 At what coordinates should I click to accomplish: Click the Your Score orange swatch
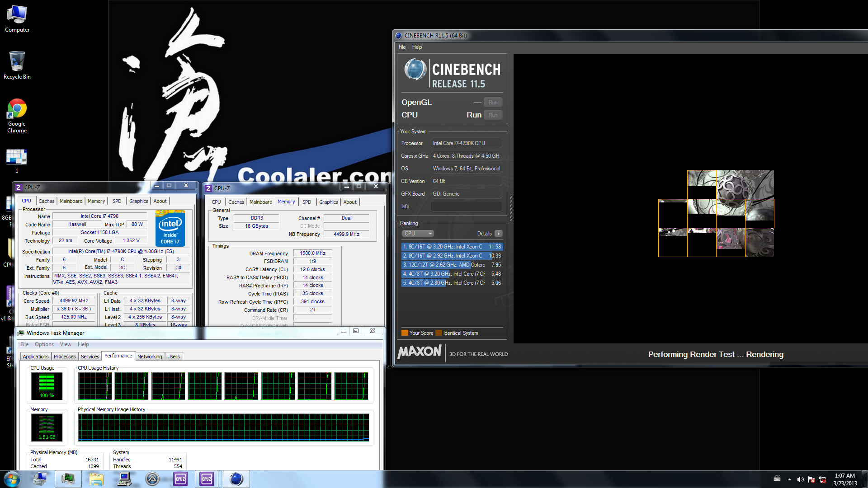(405, 333)
